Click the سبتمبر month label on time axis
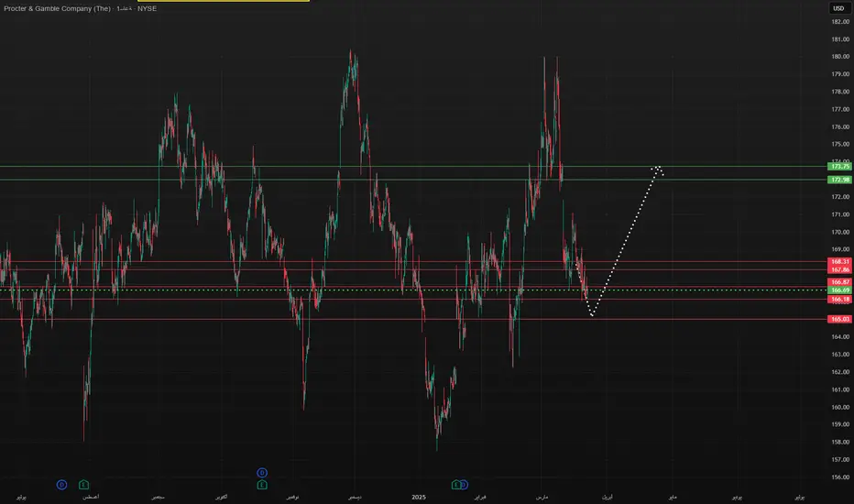854x504 pixels. point(158,497)
